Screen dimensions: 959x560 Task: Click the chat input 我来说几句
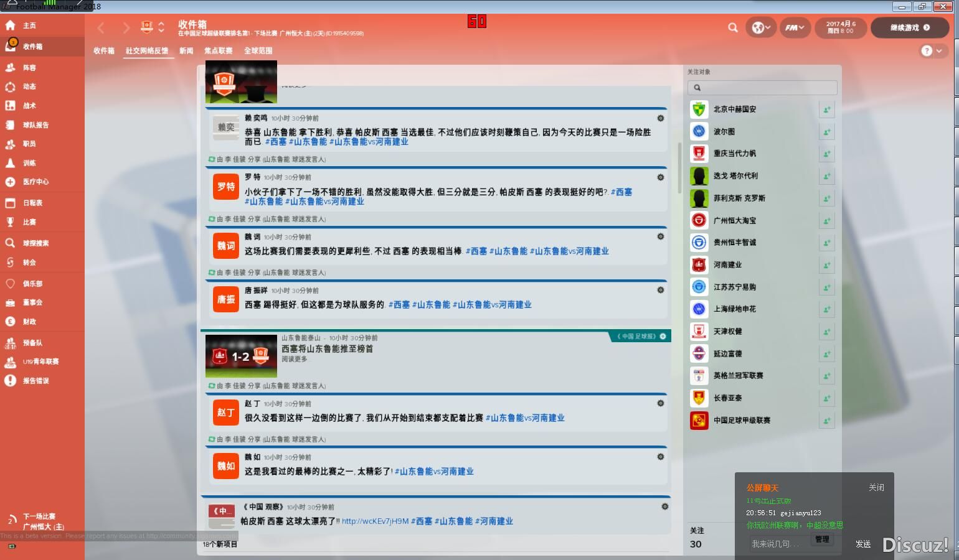[779, 544]
